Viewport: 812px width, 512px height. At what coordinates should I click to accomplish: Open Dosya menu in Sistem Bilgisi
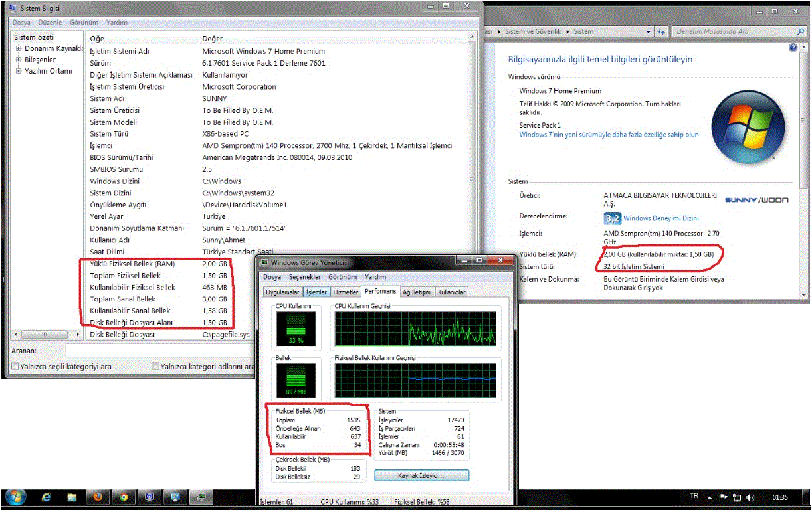pos(22,22)
